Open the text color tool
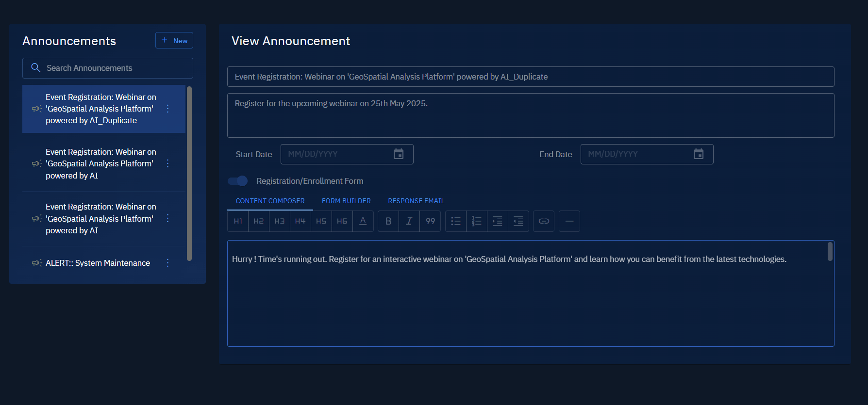The width and height of the screenshot is (868, 405). coord(363,221)
